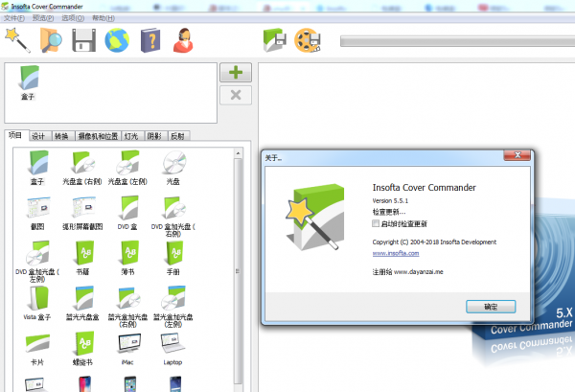The image size is (575, 392).
Task: Open the website globe icon
Action: coord(117,40)
